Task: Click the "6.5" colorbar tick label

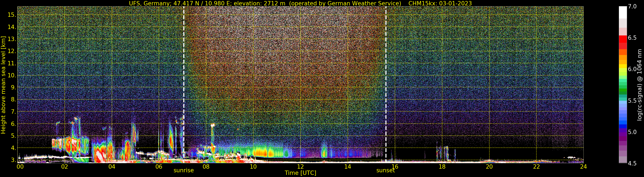Action: coord(632,38)
